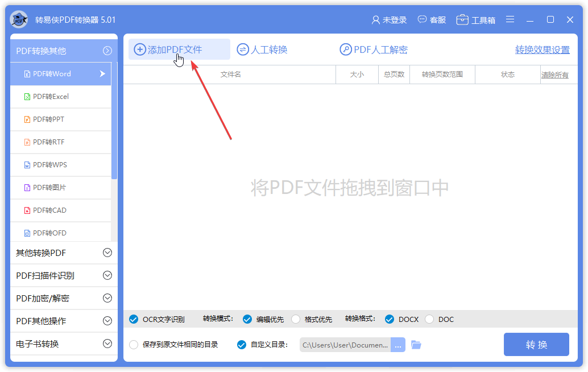Select 保存到原文件相同的目录 option
This screenshot has width=588, height=372.
(134, 345)
